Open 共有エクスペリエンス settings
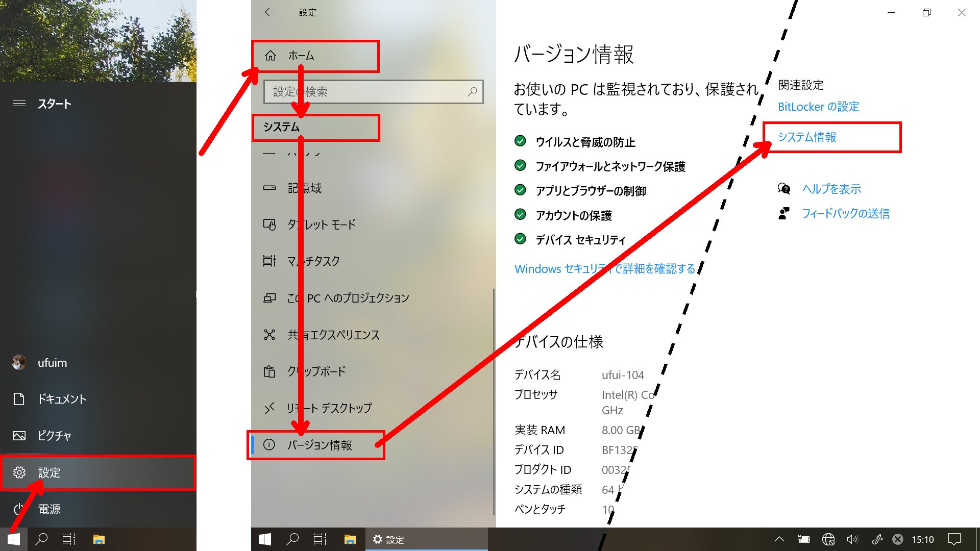 (373, 335)
